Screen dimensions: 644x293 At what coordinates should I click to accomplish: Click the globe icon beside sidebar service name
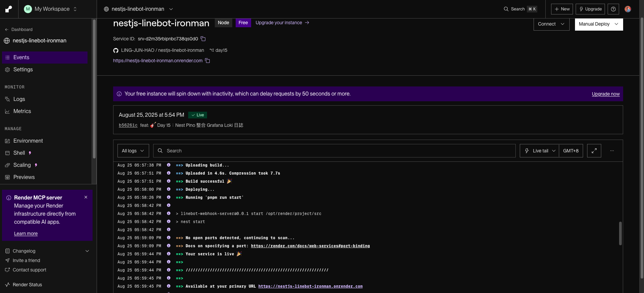(x=7, y=41)
